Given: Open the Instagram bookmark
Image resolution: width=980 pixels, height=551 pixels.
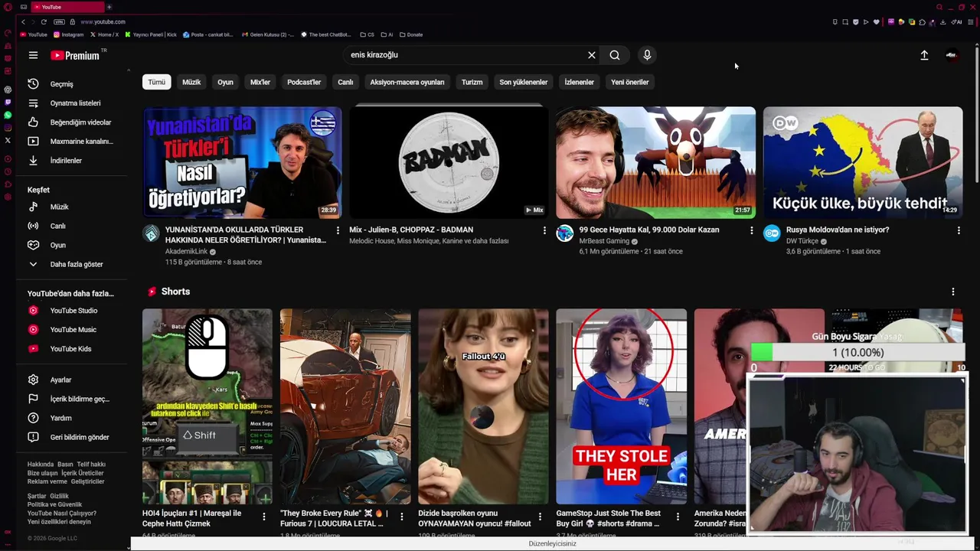Looking at the screenshot, I should (68, 34).
